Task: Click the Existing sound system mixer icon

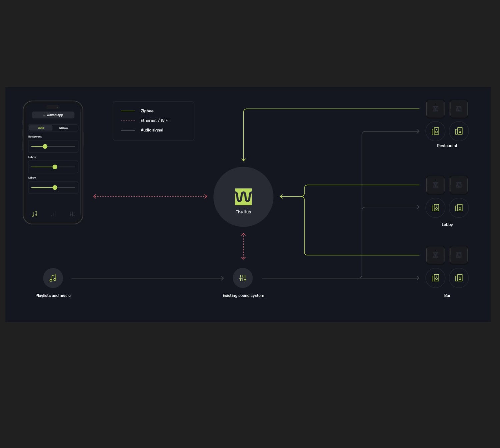Action: point(243,278)
